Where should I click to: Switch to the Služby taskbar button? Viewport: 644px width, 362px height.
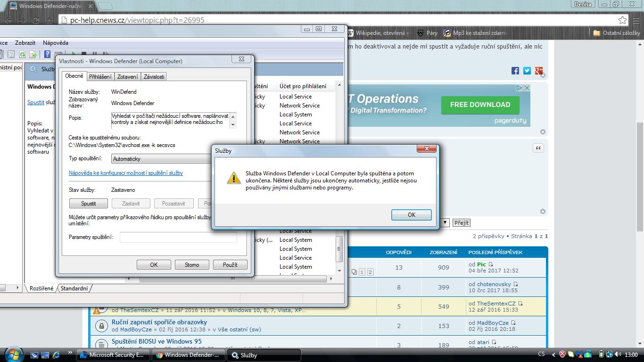point(264,355)
